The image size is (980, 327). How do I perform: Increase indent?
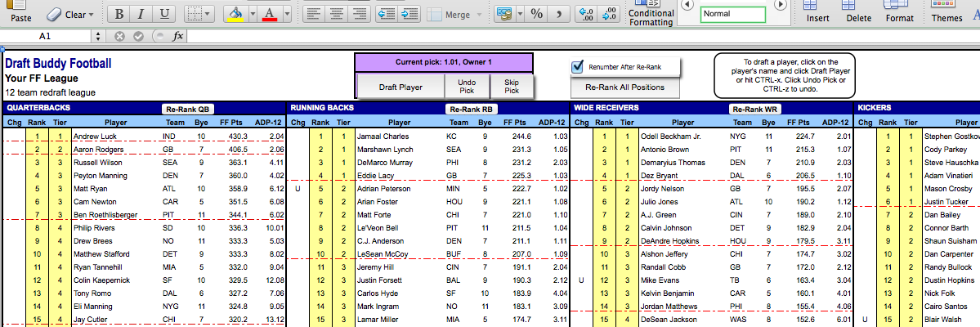tap(409, 14)
